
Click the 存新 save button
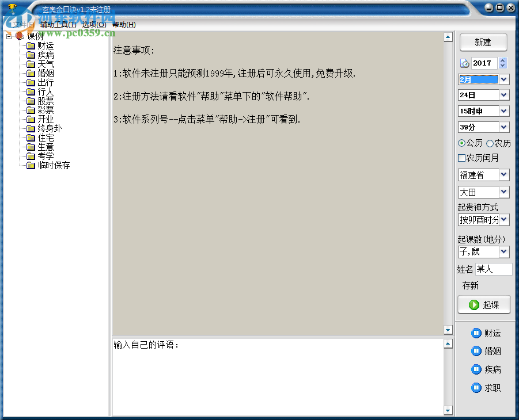click(470, 285)
